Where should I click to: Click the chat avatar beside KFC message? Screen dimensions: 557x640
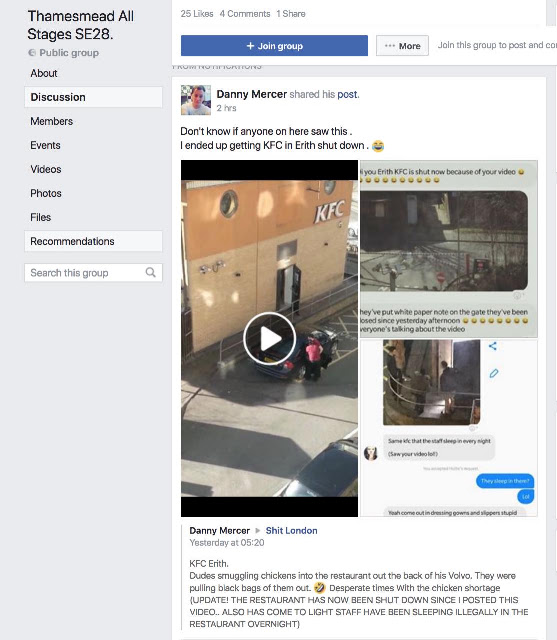[x=371, y=453]
